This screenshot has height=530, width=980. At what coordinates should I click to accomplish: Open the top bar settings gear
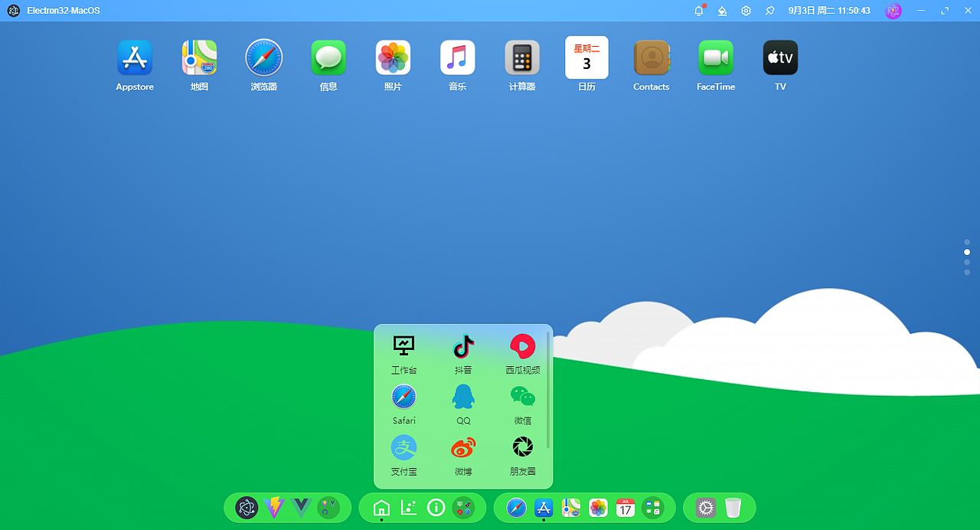coord(746,11)
